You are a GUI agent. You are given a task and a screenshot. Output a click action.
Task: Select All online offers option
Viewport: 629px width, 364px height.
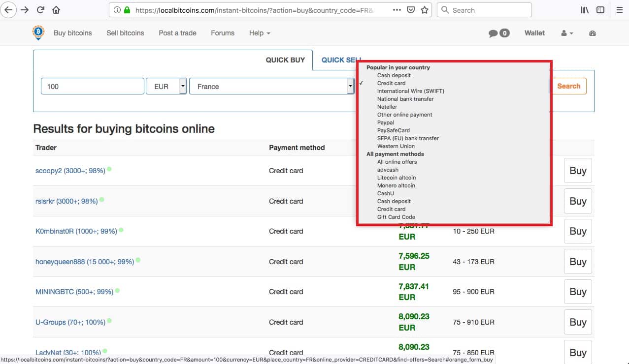pyautogui.click(x=397, y=162)
